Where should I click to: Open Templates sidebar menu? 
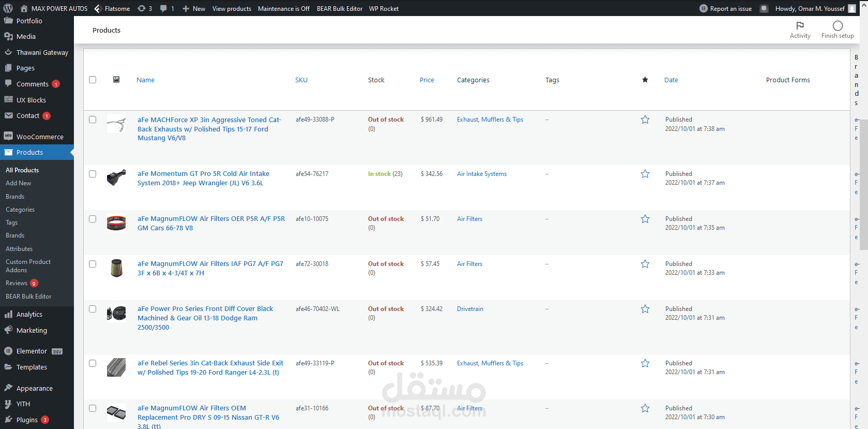32,367
